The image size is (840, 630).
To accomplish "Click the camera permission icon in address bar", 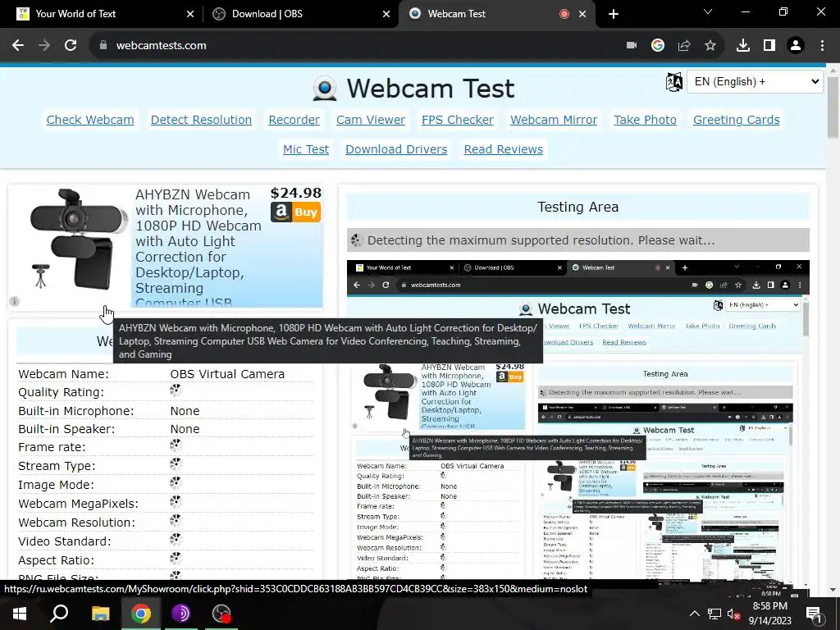I will coord(632,46).
